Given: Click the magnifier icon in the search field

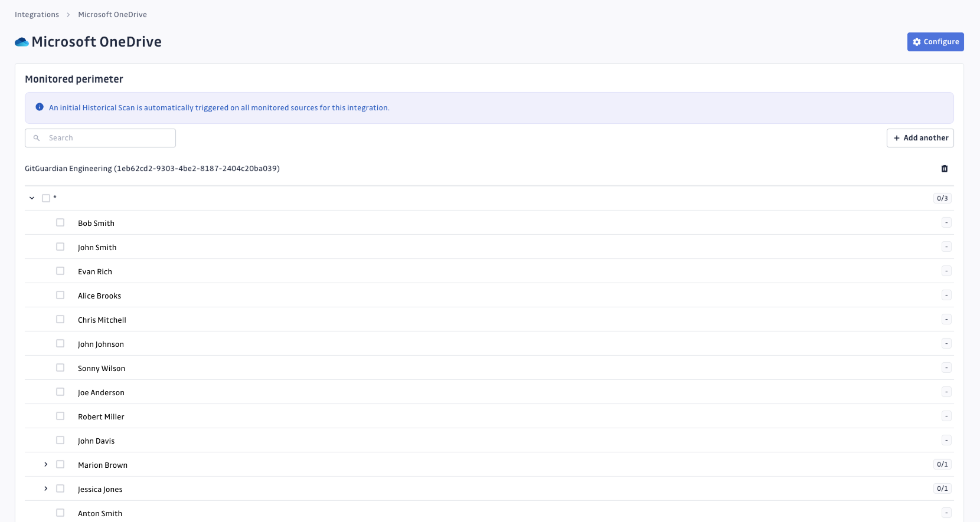Looking at the screenshot, I should point(37,138).
